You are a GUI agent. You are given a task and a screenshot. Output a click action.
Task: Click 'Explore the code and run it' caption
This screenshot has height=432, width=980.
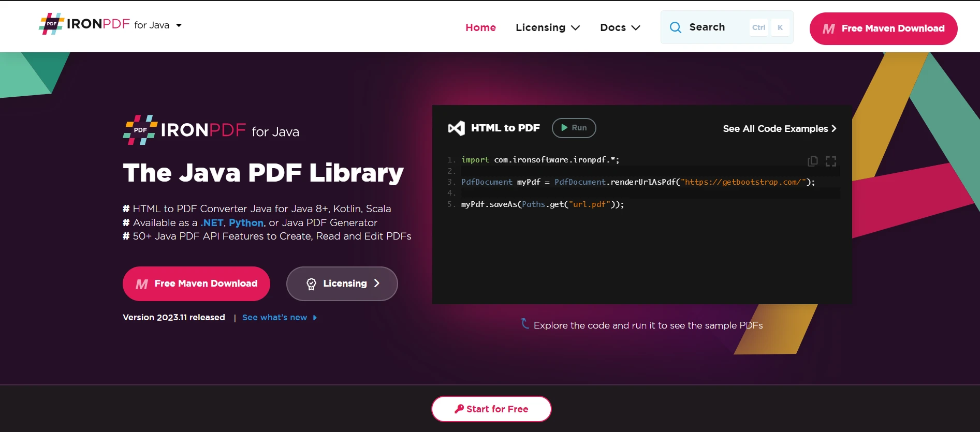point(648,325)
